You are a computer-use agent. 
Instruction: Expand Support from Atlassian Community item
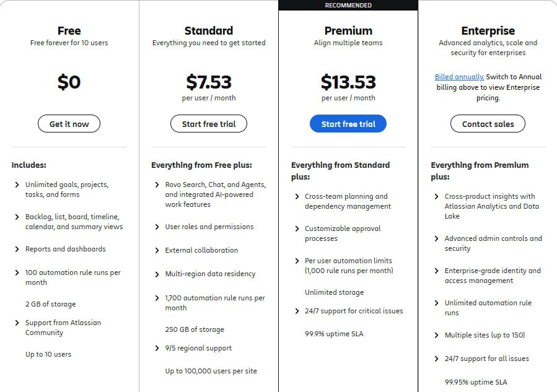pyautogui.click(x=17, y=323)
